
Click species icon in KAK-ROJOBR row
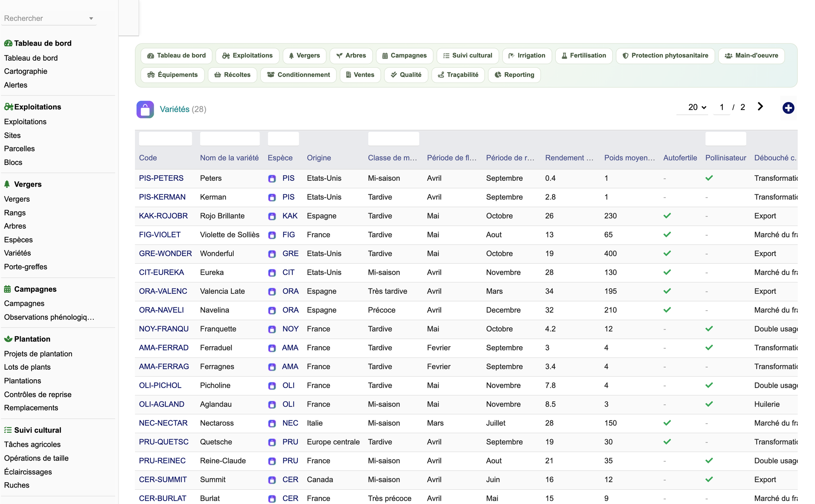pyautogui.click(x=272, y=216)
